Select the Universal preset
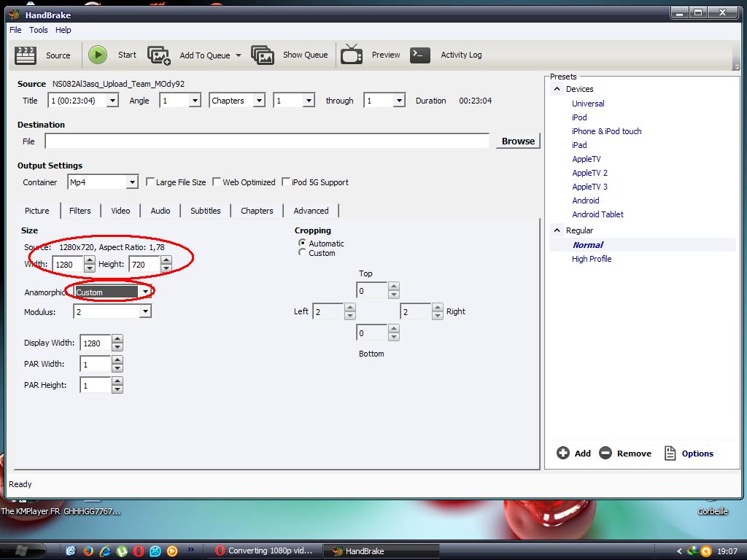This screenshot has height=560, width=747. 588,104
